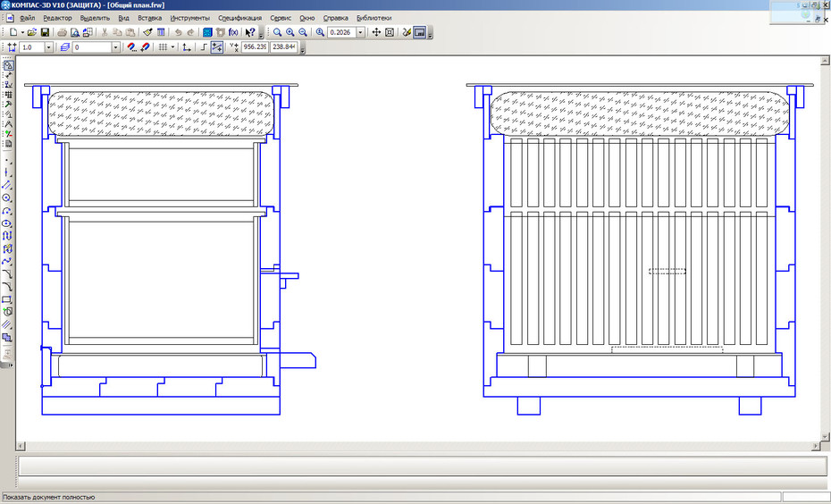Click the print preview icon

[75, 32]
